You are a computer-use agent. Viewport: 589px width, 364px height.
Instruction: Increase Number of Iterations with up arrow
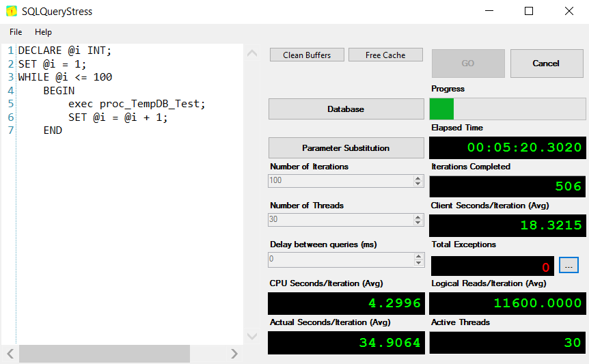[418, 178]
